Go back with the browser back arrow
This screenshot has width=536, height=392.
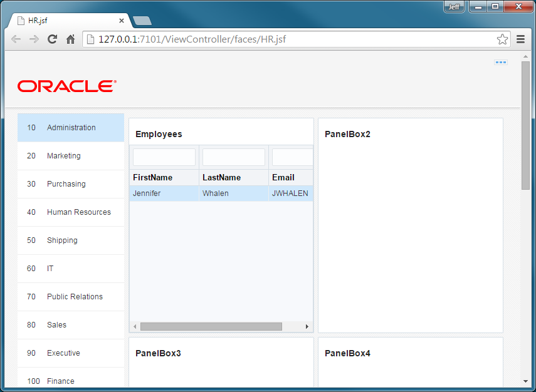(16, 39)
